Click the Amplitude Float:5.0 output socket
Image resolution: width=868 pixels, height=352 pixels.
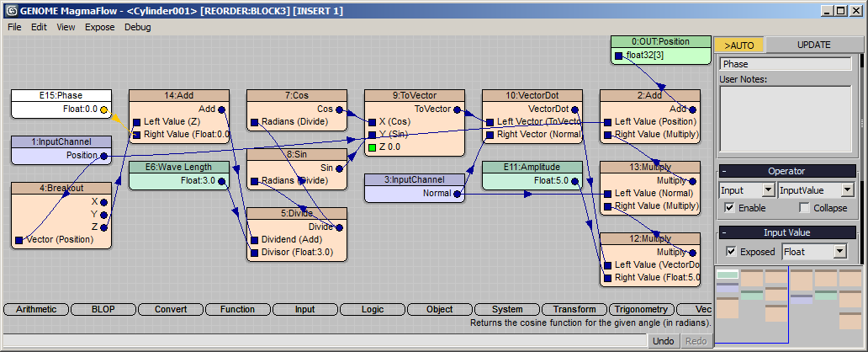574,181
